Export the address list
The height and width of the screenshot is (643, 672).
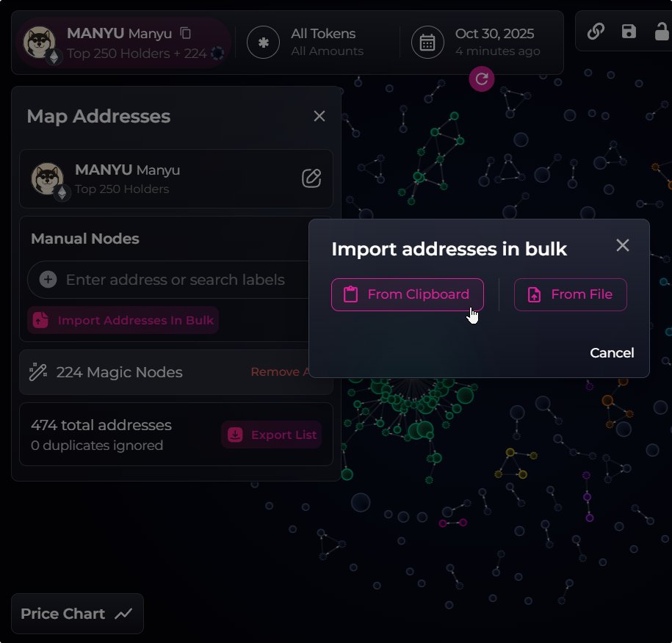point(271,435)
